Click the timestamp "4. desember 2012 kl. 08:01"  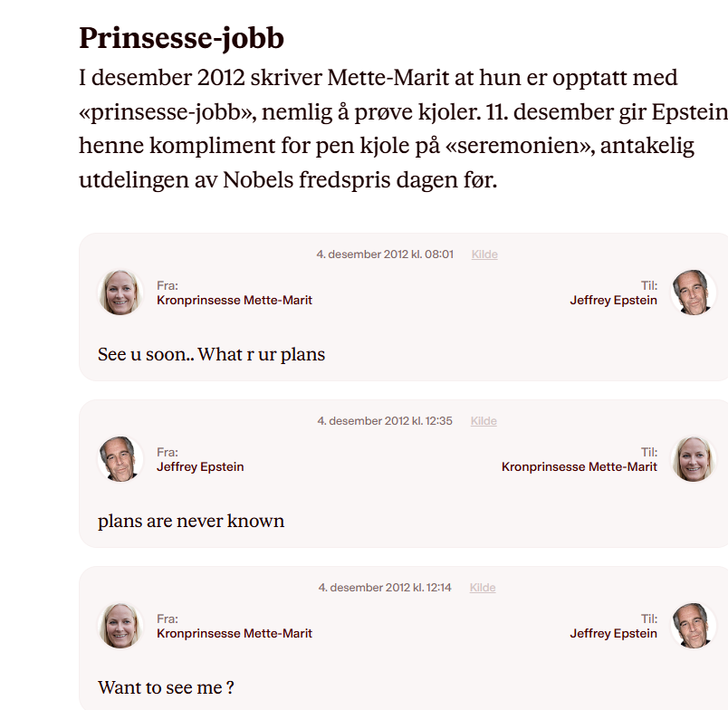tap(385, 254)
